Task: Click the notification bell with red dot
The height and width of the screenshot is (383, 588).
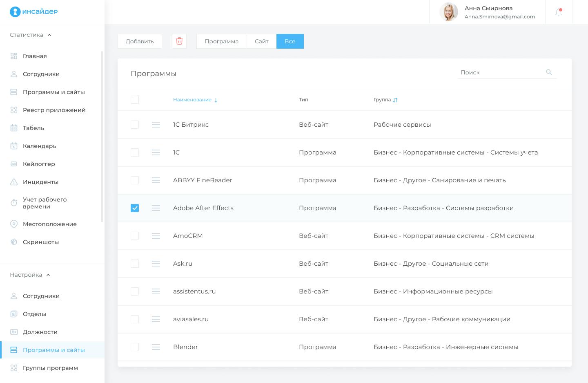Action: (x=559, y=12)
